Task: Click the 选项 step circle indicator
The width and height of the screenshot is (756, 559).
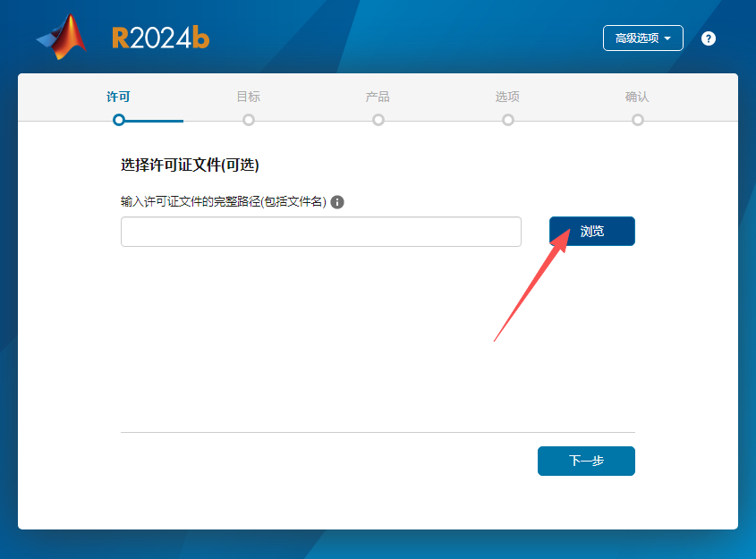Action: (507, 119)
